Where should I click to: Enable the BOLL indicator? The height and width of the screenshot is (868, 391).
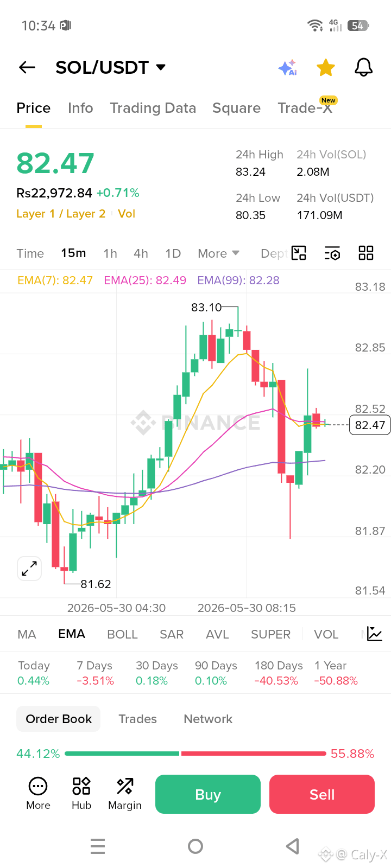[x=122, y=634]
